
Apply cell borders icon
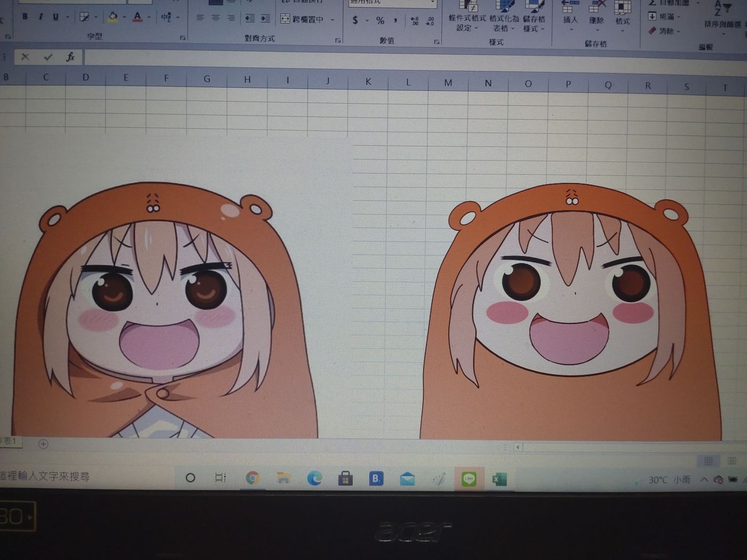[x=84, y=17]
